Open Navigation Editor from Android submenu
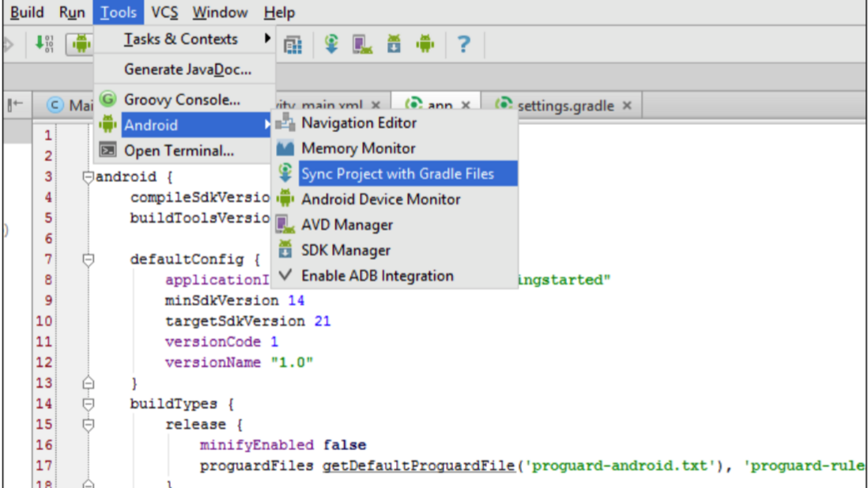The height and width of the screenshot is (488, 868). click(395, 123)
